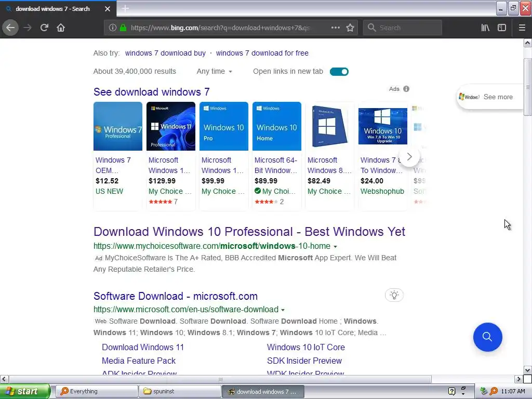
Task: Try 'windows 7 download buy' suggestion
Action: [x=165, y=54]
